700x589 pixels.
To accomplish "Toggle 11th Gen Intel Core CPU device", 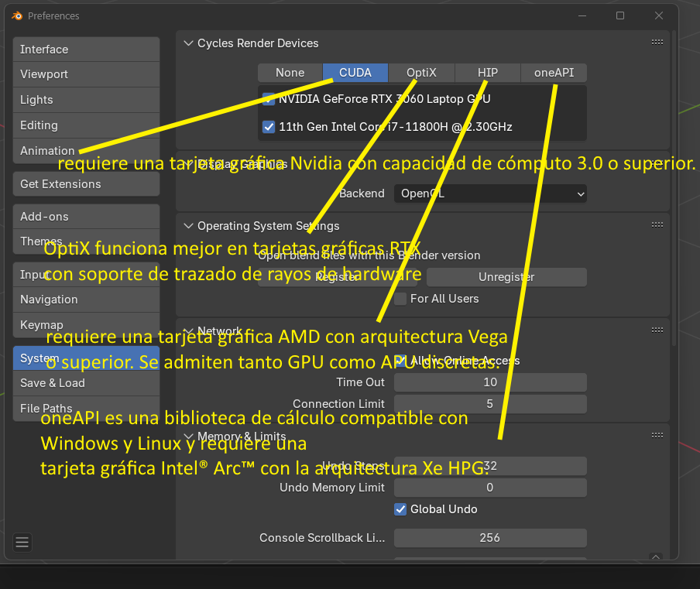I will (x=268, y=127).
